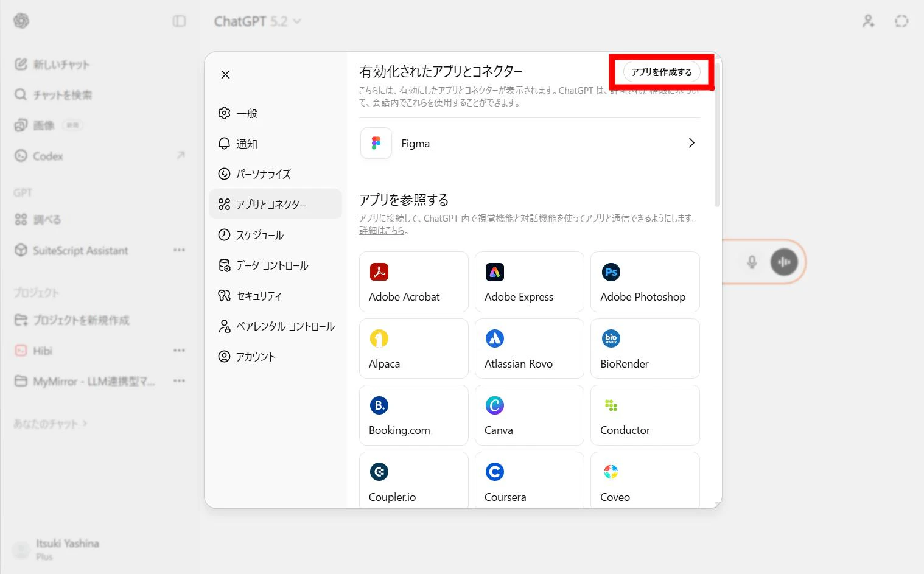Open the ChatGPT 5.2 model dropdown
924x574 pixels.
click(257, 21)
